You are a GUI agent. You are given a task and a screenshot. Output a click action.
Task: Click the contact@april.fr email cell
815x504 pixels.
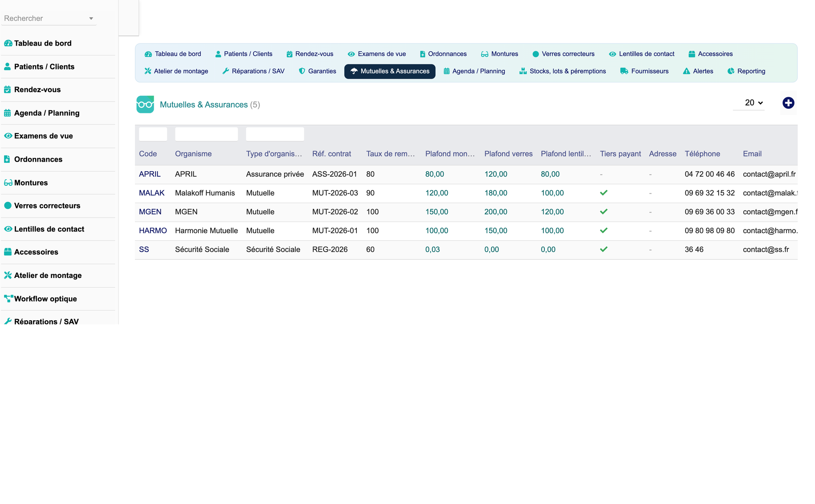769,174
